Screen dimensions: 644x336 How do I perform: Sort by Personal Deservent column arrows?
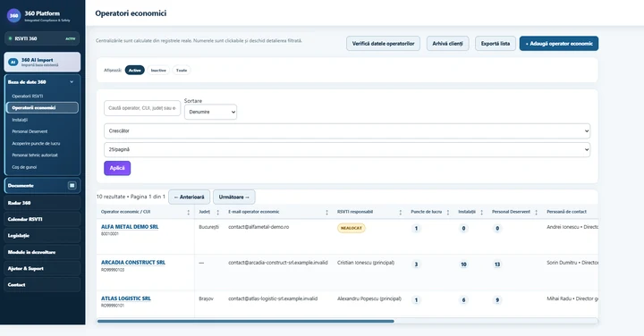click(x=536, y=212)
